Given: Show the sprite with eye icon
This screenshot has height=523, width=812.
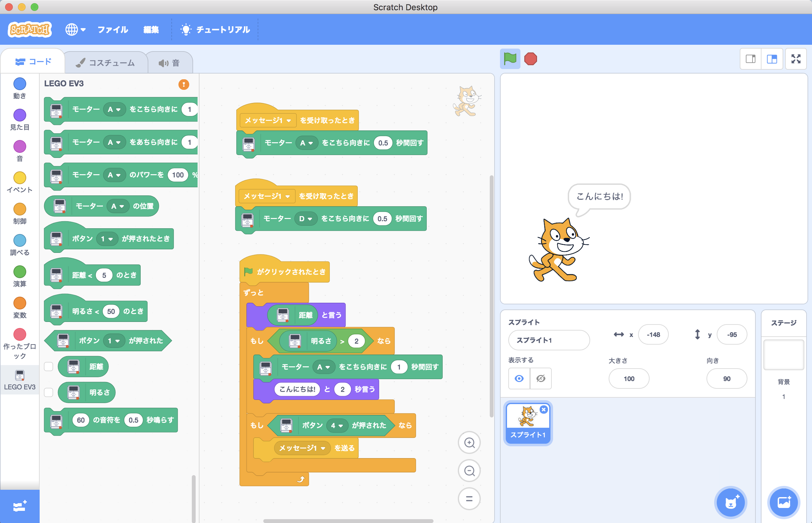Looking at the screenshot, I should pos(519,378).
